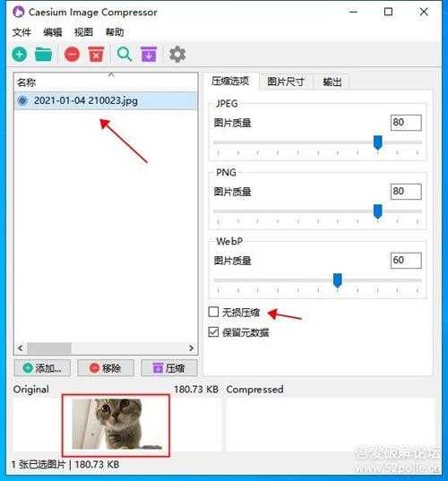Open preview with the magnifier icon
This screenshot has height=481, width=448.
pos(125,55)
